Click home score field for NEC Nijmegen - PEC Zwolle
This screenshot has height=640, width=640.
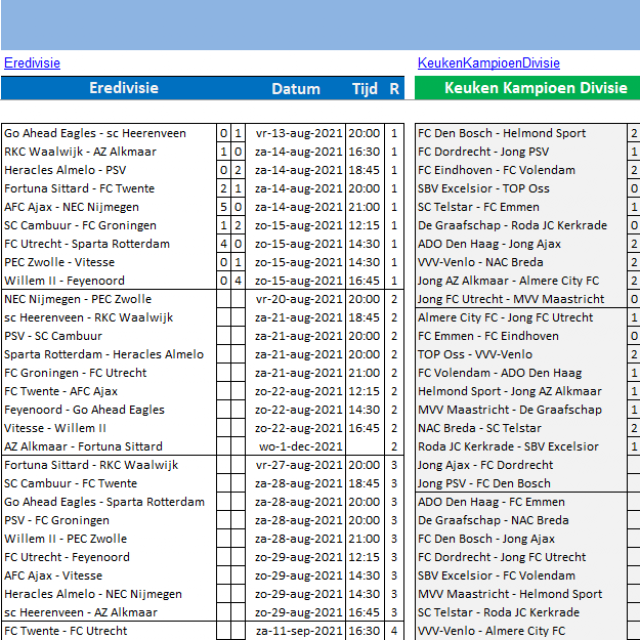click(223, 299)
